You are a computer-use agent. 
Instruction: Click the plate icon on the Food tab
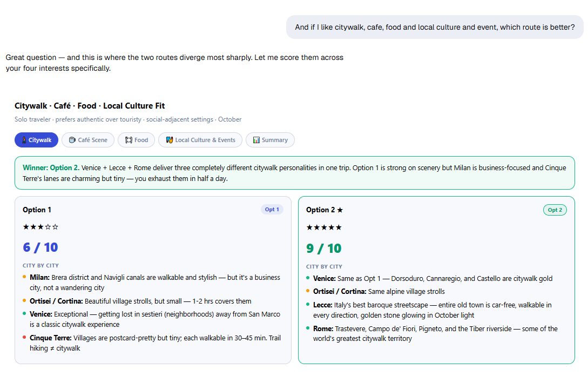tap(129, 140)
